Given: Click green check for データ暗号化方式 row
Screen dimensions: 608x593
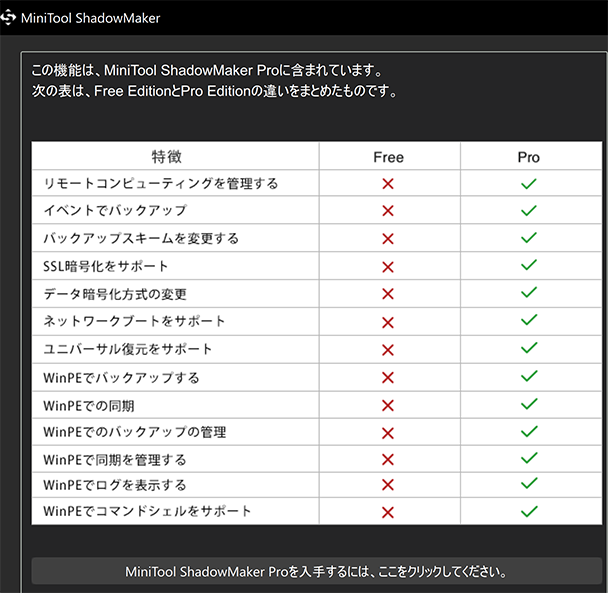Looking at the screenshot, I should 529,292.
